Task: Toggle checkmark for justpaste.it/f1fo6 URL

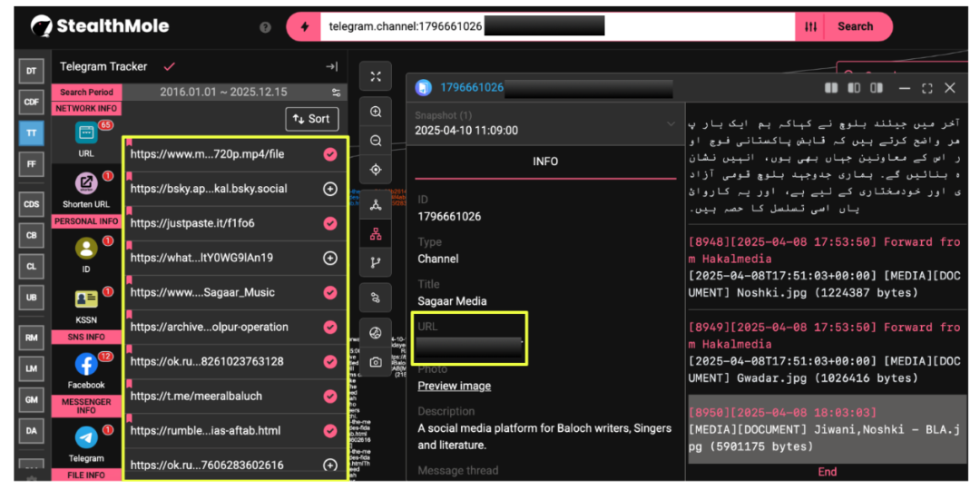Action: [x=330, y=223]
